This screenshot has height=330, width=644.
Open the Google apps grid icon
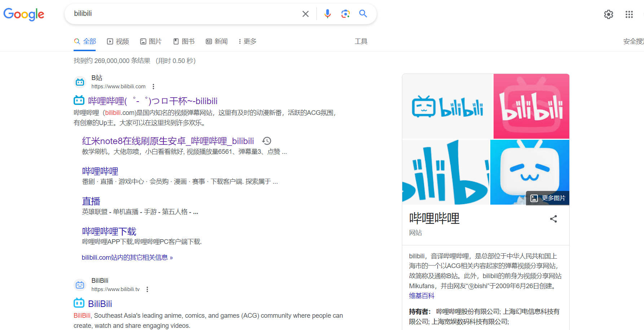tap(629, 14)
